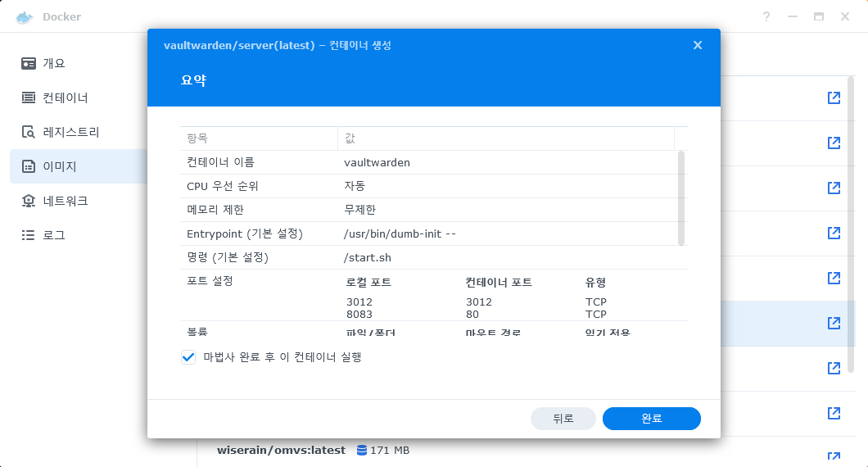Click the 이미지 document icon

(x=28, y=166)
